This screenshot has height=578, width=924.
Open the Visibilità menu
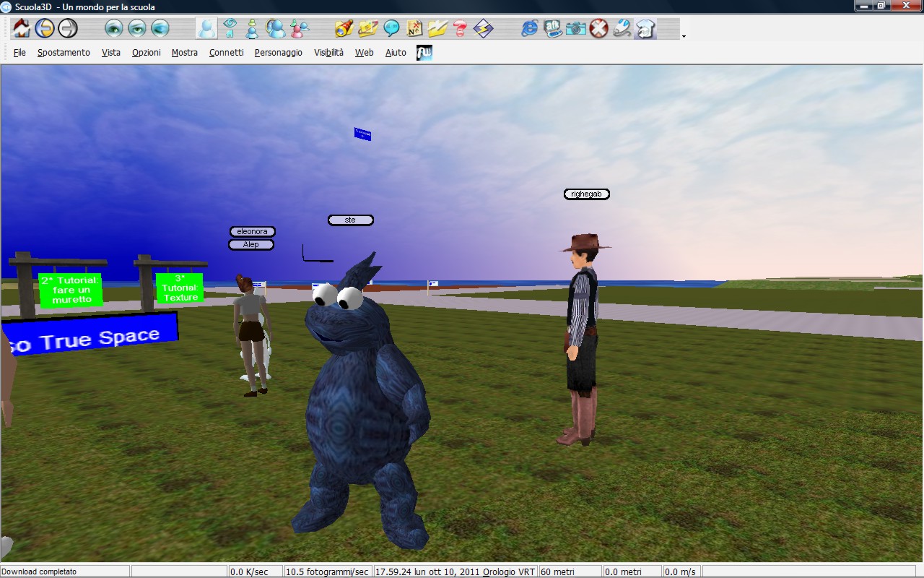point(329,53)
